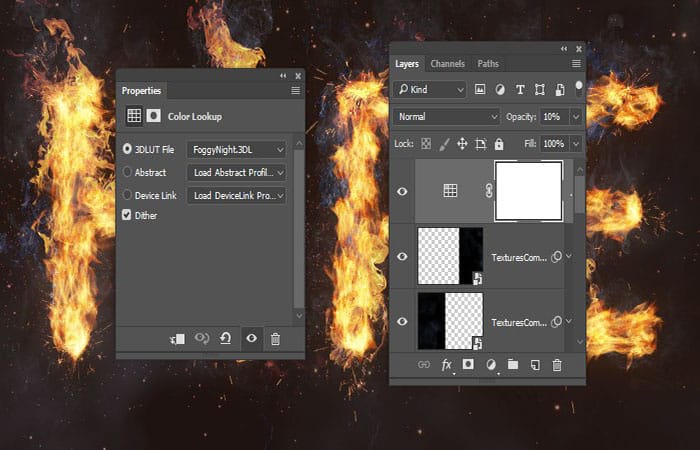
Task: Switch to the Paths tab
Action: click(x=488, y=64)
